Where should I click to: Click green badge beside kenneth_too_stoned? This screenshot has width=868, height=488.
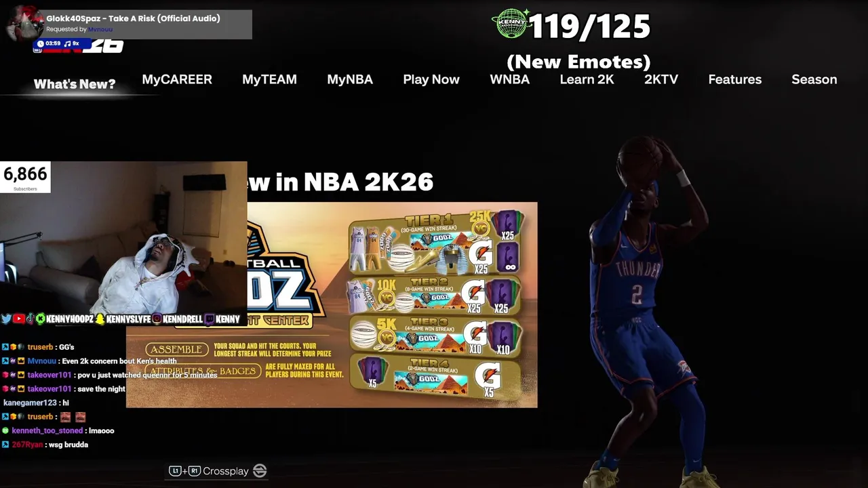coord(5,431)
